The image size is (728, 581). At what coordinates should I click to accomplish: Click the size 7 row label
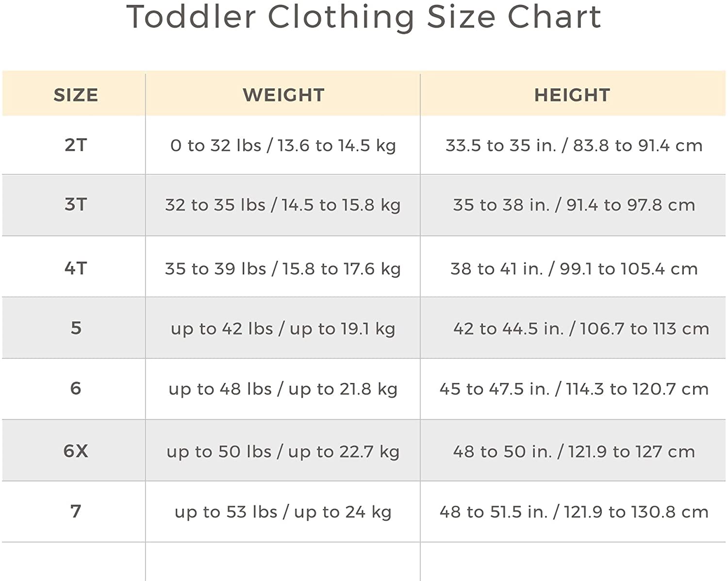click(x=76, y=511)
